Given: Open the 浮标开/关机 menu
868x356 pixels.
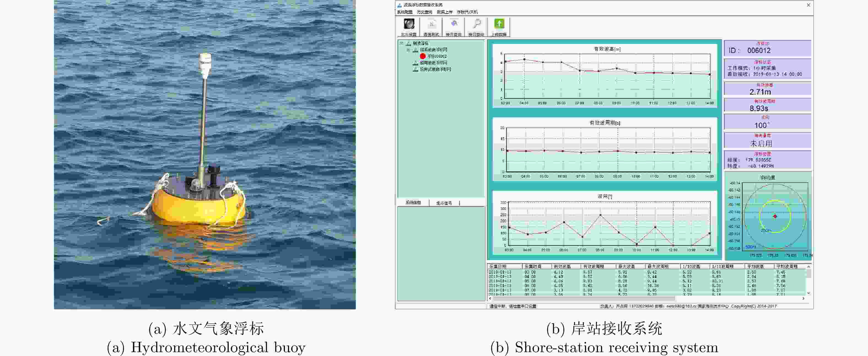Looking at the screenshot, I should [x=467, y=12].
